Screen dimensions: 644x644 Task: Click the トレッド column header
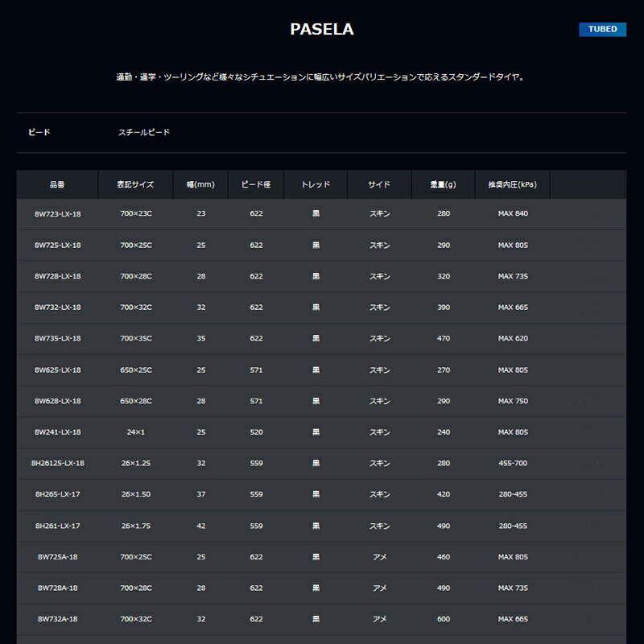(x=316, y=184)
